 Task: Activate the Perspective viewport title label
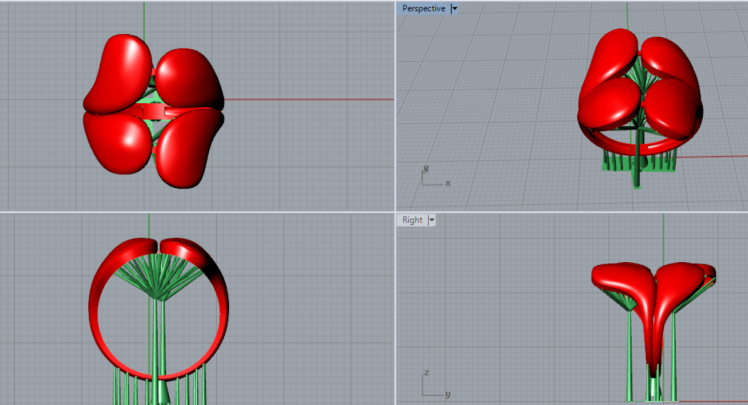point(423,8)
